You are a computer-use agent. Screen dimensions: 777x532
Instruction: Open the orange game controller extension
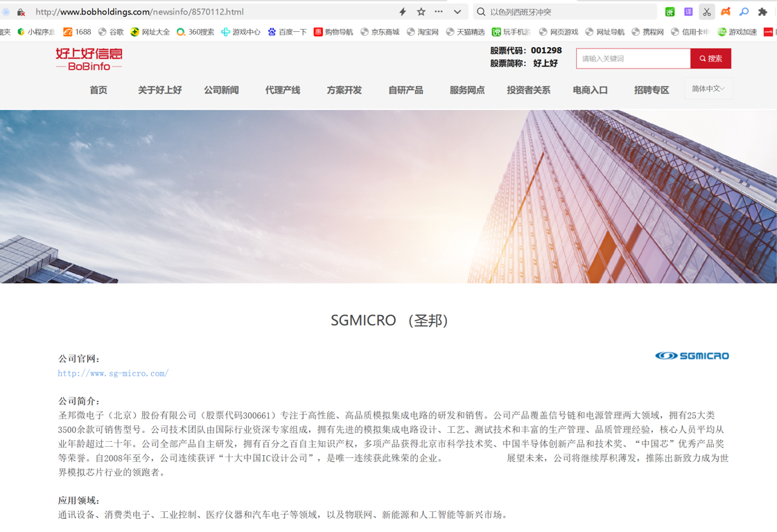[x=726, y=12]
